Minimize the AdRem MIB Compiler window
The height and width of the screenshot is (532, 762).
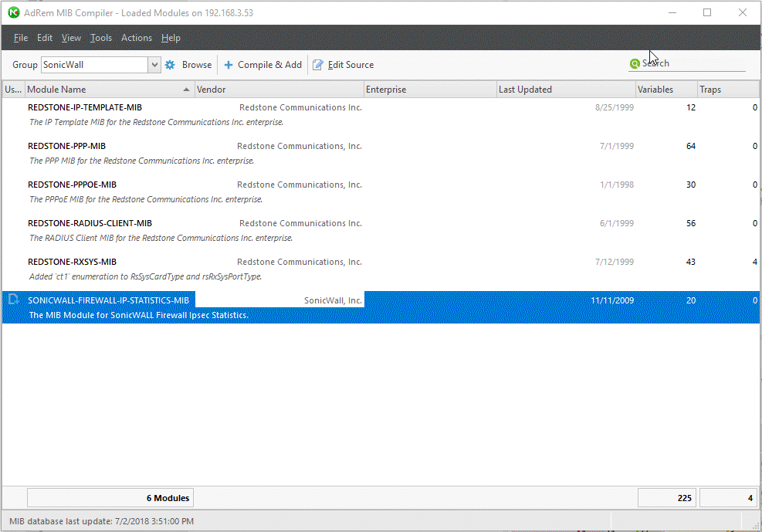pos(672,12)
